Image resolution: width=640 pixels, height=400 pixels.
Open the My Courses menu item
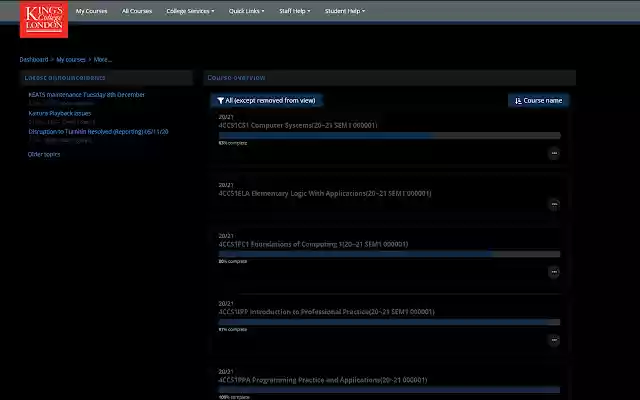[91, 11]
